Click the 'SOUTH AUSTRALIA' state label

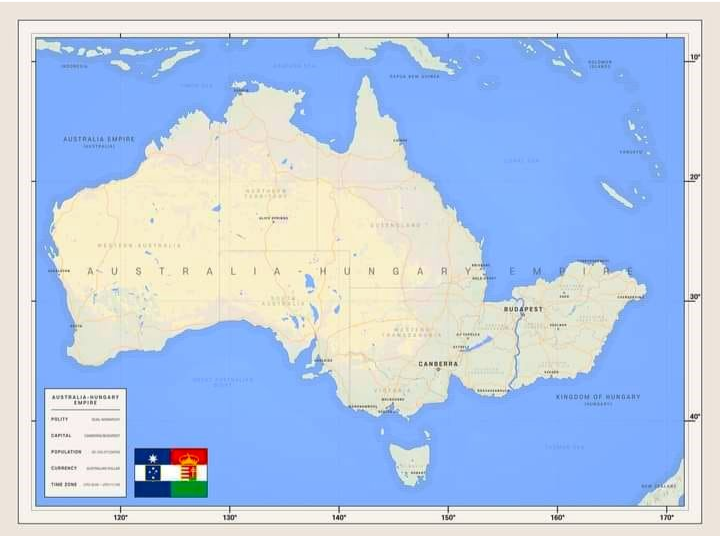tap(283, 301)
